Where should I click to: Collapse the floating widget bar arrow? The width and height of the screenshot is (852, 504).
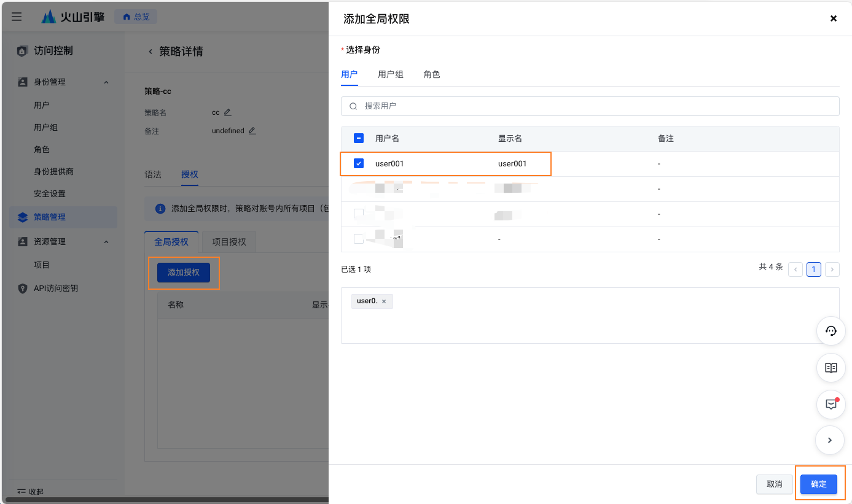830,440
